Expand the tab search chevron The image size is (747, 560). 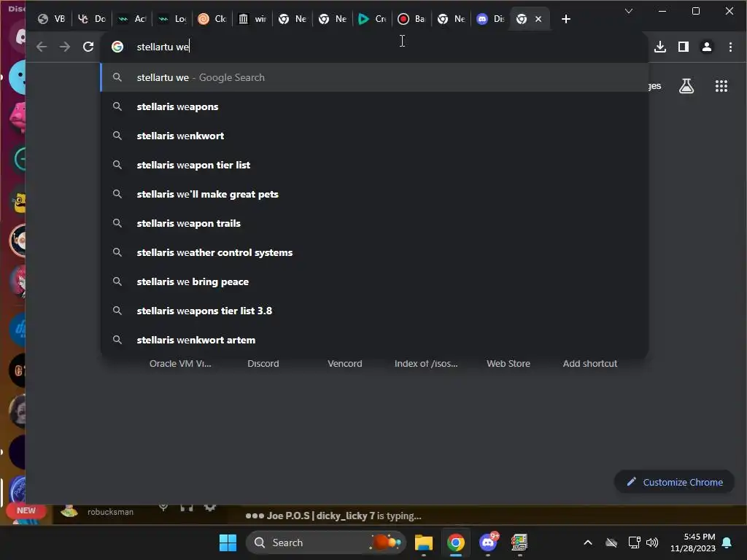[629, 11]
